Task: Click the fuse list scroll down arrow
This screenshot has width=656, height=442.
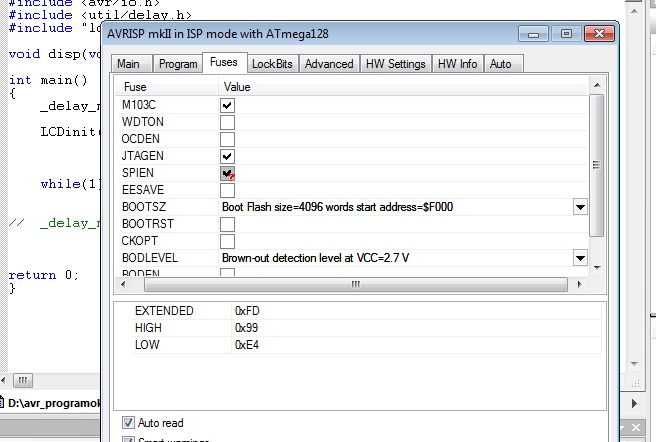Action: (x=597, y=267)
